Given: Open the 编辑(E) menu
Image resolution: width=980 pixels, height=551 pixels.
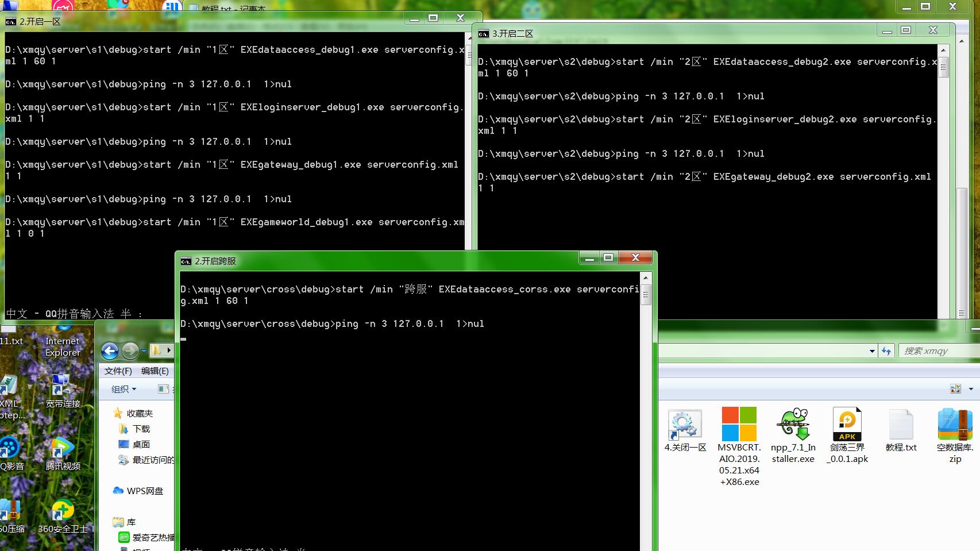Looking at the screenshot, I should pyautogui.click(x=155, y=371).
